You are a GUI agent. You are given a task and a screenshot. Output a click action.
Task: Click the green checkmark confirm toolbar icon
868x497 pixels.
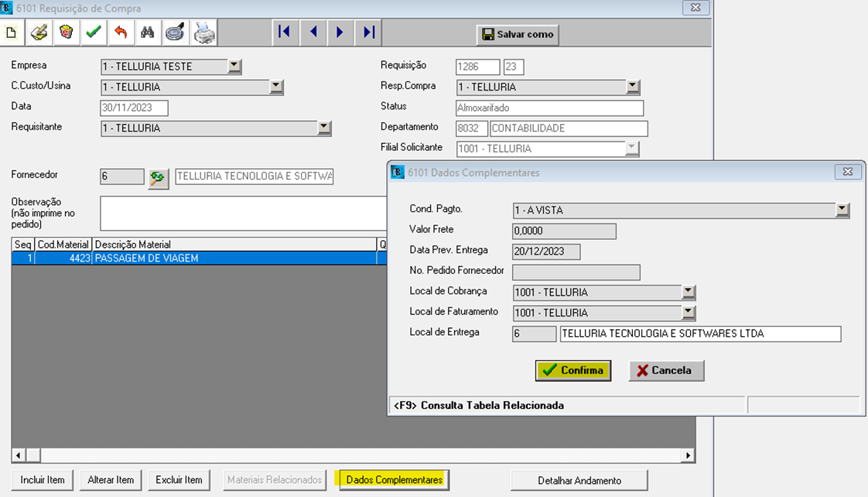[94, 33]
